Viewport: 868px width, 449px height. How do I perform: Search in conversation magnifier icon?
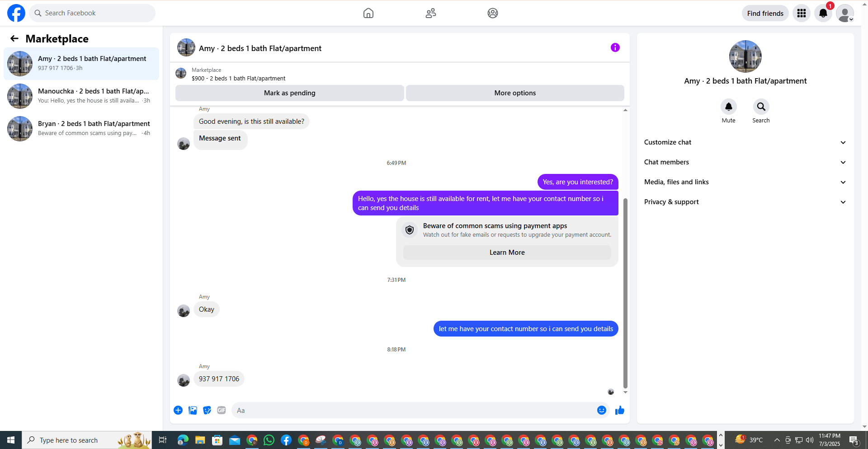click(x=761, y=107)
